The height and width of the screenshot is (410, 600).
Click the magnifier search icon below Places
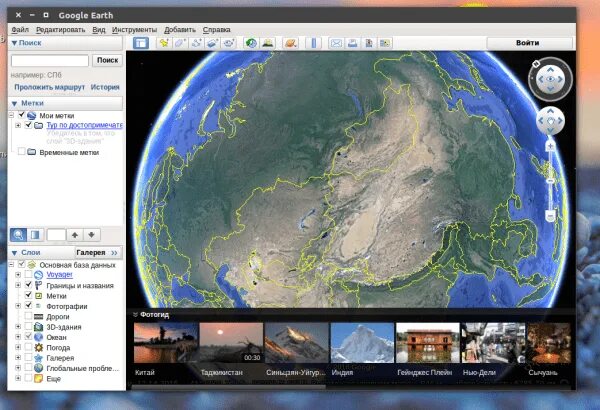[x=18, y=235]
